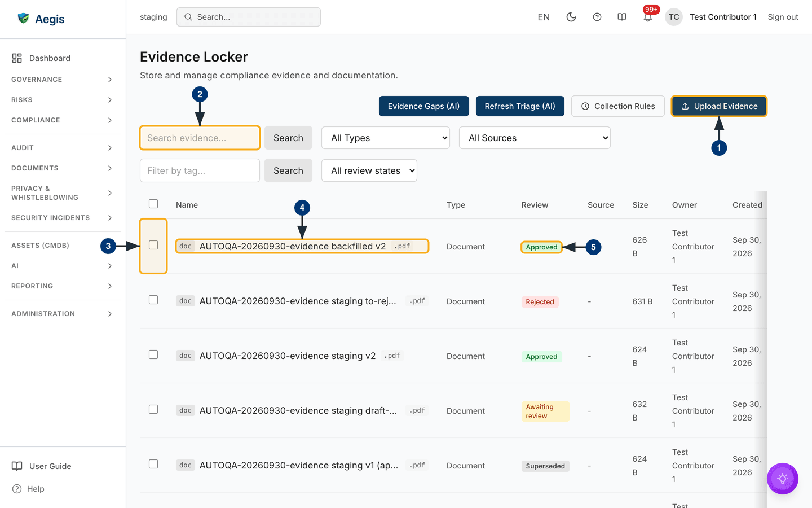This screenshot has height=508, width=812.
Task: Click the Dashboard grid icon
Action: pos(17,58)
